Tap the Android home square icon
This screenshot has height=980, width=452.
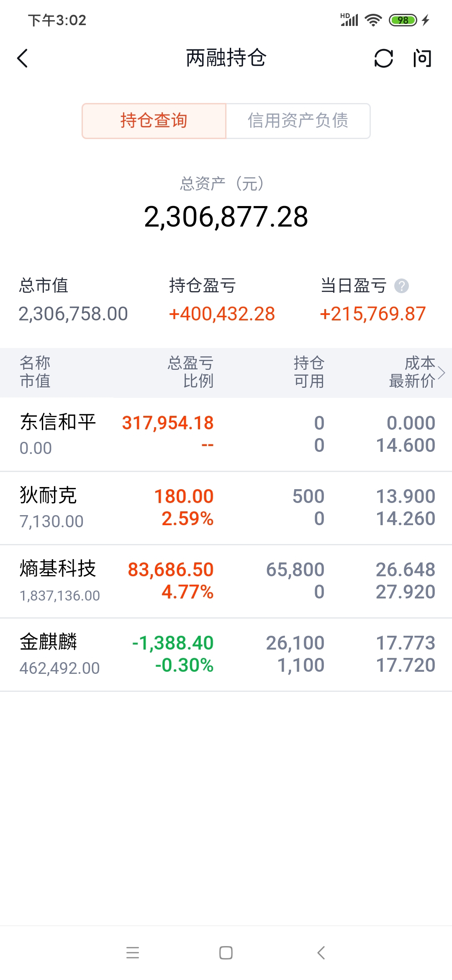click(226, 953)
